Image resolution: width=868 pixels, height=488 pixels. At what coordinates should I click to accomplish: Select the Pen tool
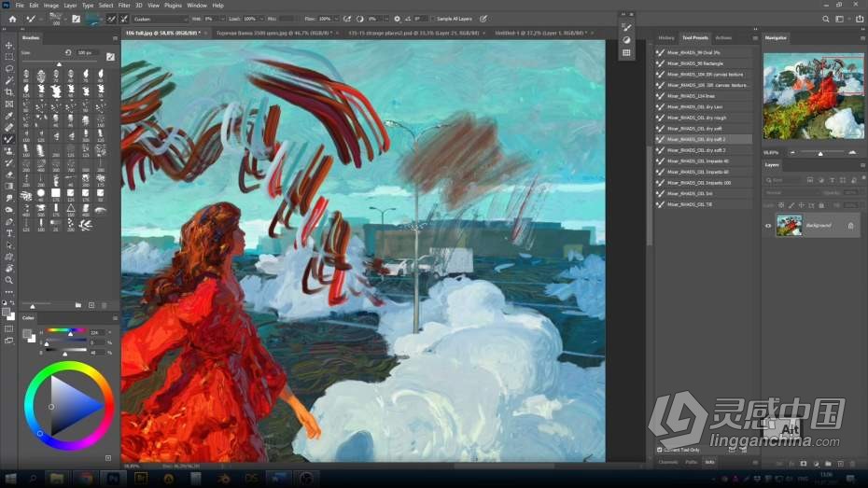pyautogui.click(x=8, y=221)
